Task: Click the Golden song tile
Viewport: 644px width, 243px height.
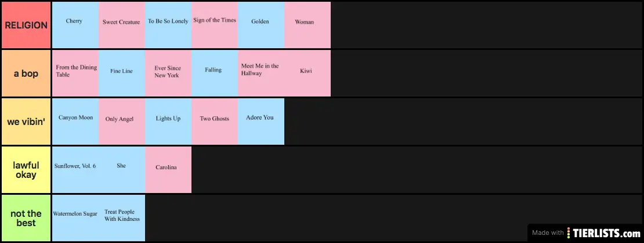Action: pos(261,25)
